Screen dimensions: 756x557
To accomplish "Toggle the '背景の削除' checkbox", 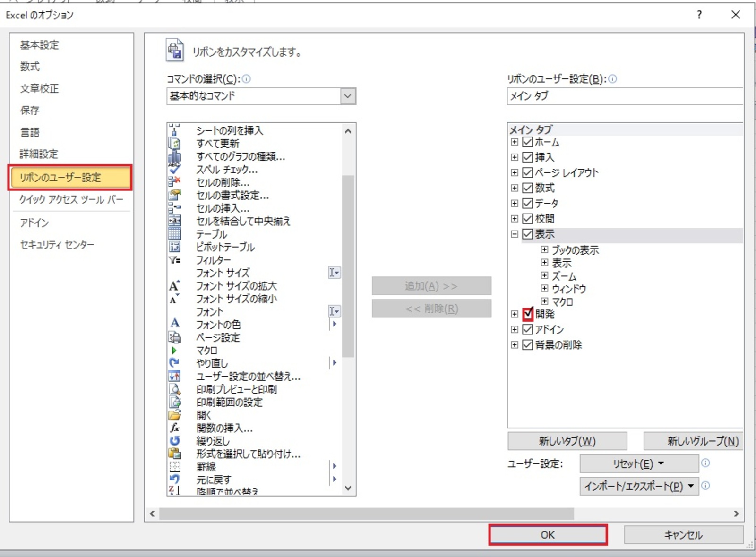I will click(528, 345).
